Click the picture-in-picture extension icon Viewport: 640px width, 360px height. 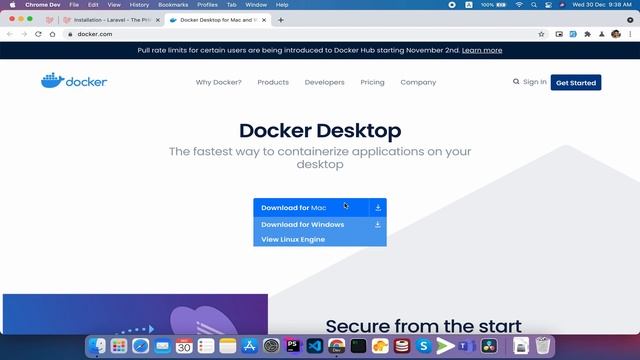(559, 34)
